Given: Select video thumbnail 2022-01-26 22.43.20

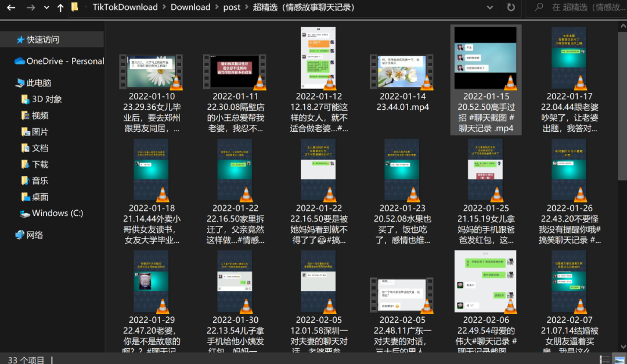Looking at the screenshot, I should pos(569,170).
